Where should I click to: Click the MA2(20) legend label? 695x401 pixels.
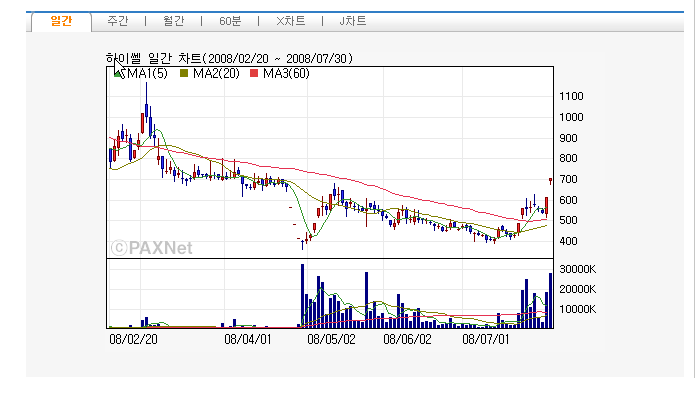[216, 73]
